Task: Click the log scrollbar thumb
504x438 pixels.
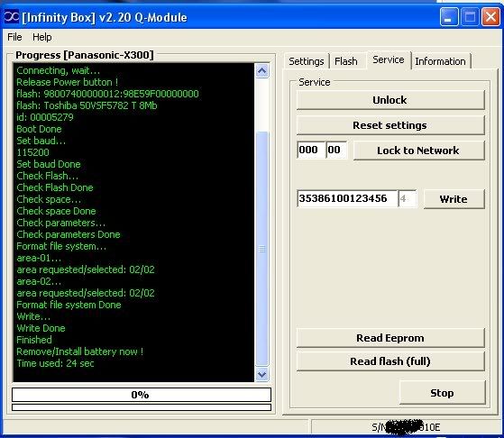Action: 262,249
